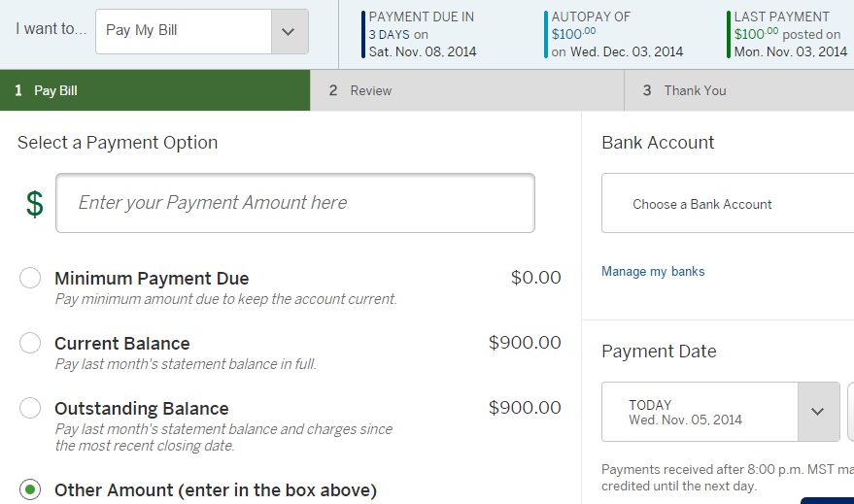The image size is (854, 504).
Task: Select the Minimum Payment Due radio button
Action: pyautogui.click(x=30, y=279)
